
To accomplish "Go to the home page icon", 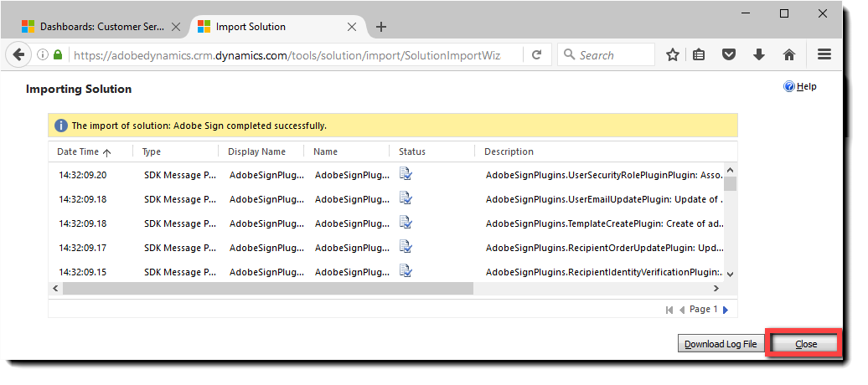I will (789, 54).
